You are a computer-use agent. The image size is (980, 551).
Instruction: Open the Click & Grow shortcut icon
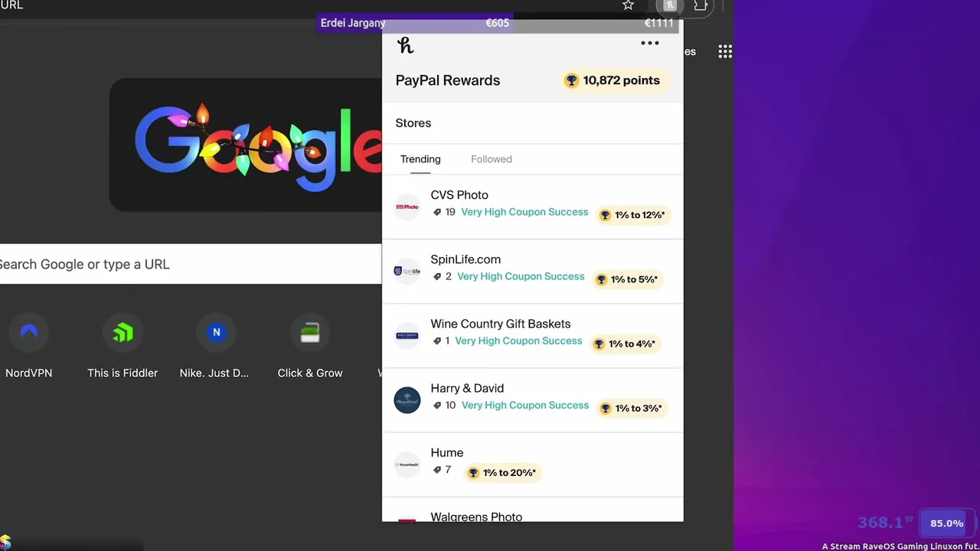coord(310,332)
